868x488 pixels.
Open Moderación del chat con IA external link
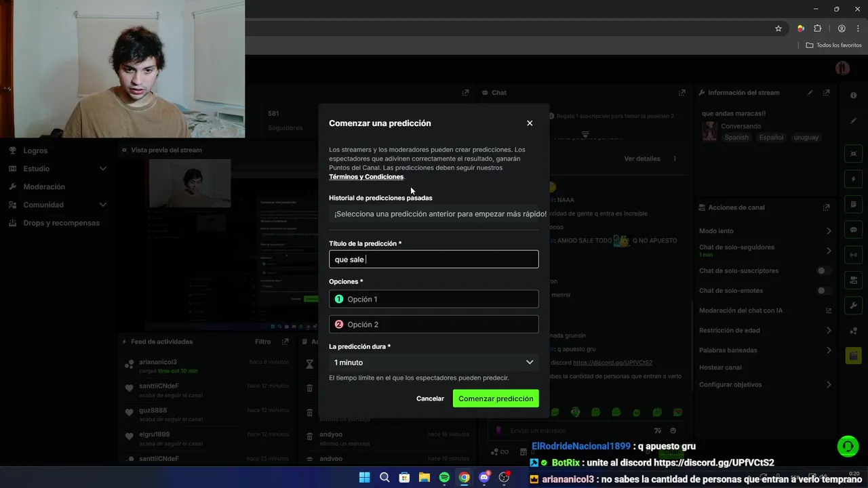pyautogui.click(x=829, y=310)
